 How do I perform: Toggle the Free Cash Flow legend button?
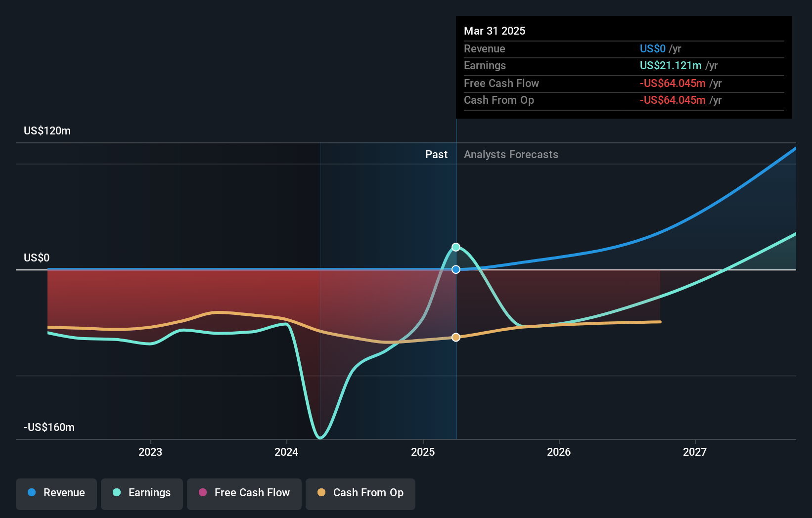click(244, 494)
